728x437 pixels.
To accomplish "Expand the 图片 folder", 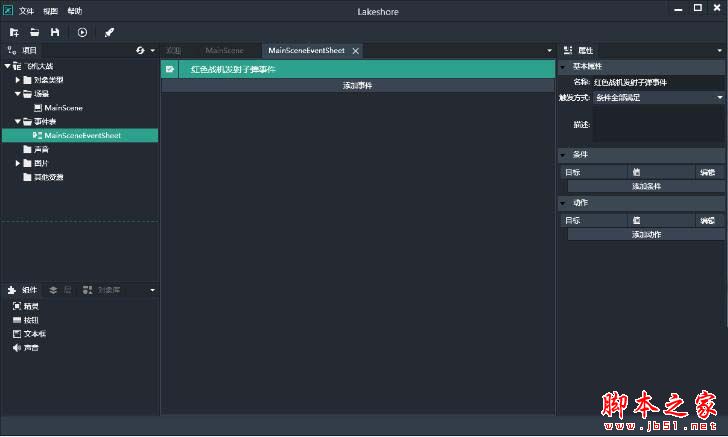I will click(x=18, y=163).
